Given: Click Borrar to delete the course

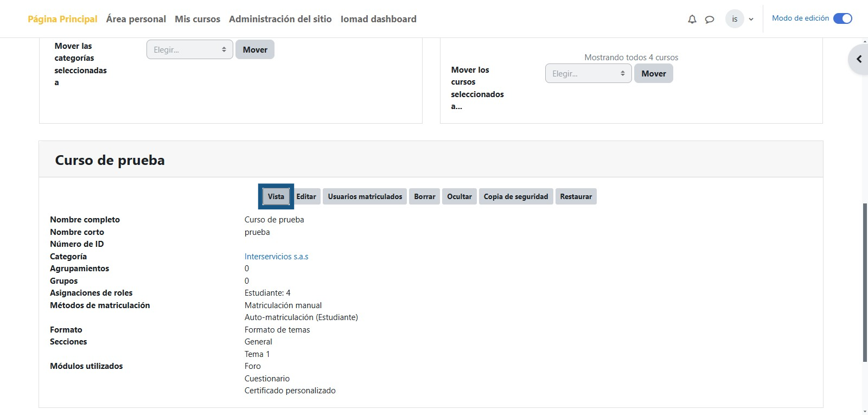Looking at the screenshot, I should (424, 196).
